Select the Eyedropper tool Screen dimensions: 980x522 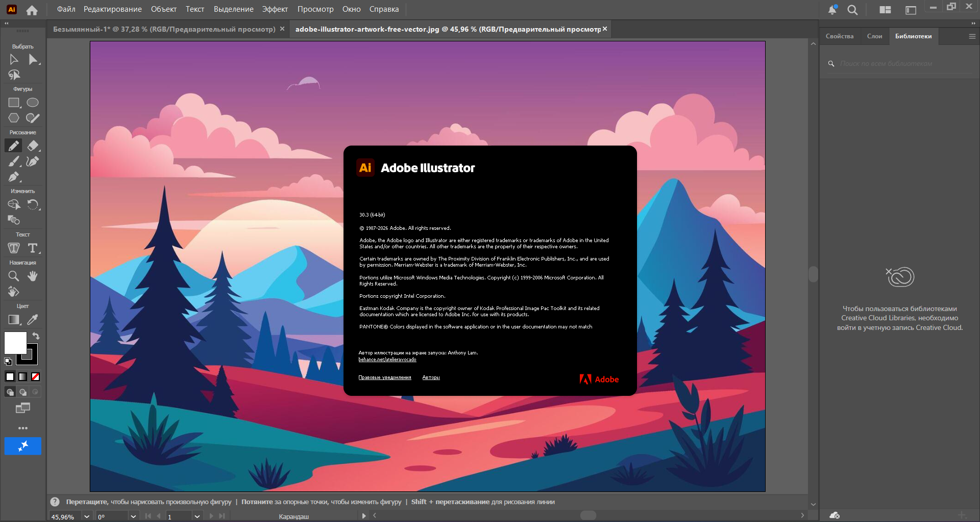pos(33,320)
